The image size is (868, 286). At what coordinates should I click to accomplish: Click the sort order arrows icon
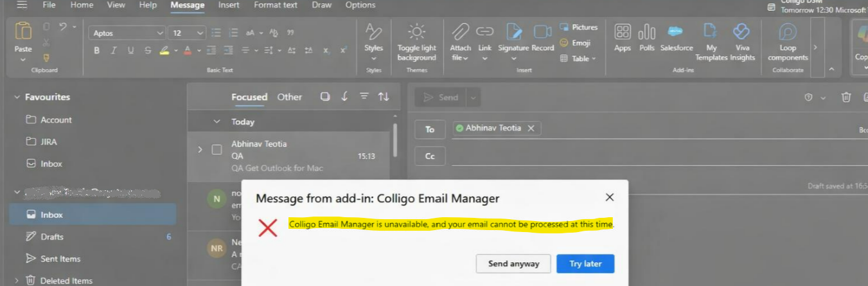384,96
